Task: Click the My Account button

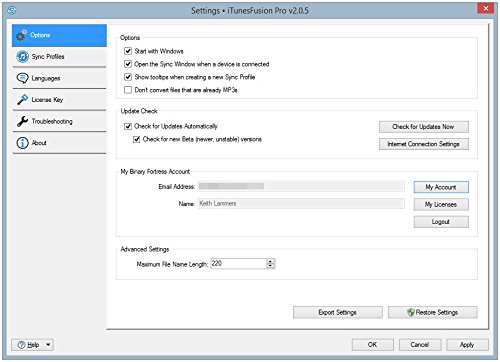Action: (x=441, y=187)
